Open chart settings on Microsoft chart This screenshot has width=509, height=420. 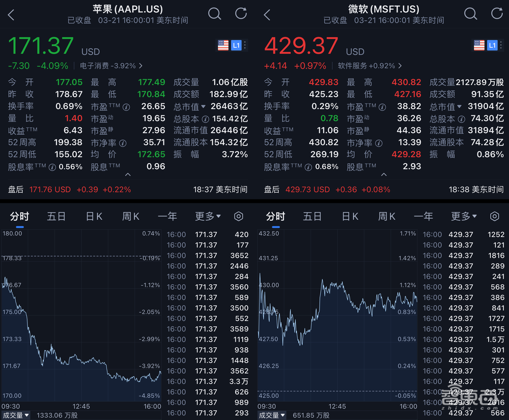click(494, 217)
